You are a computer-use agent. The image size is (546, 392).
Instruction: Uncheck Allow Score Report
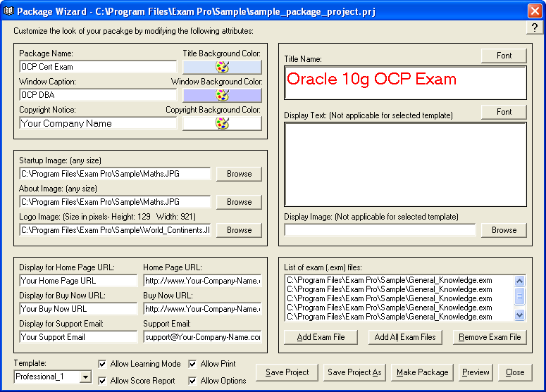tap(103, 381)
